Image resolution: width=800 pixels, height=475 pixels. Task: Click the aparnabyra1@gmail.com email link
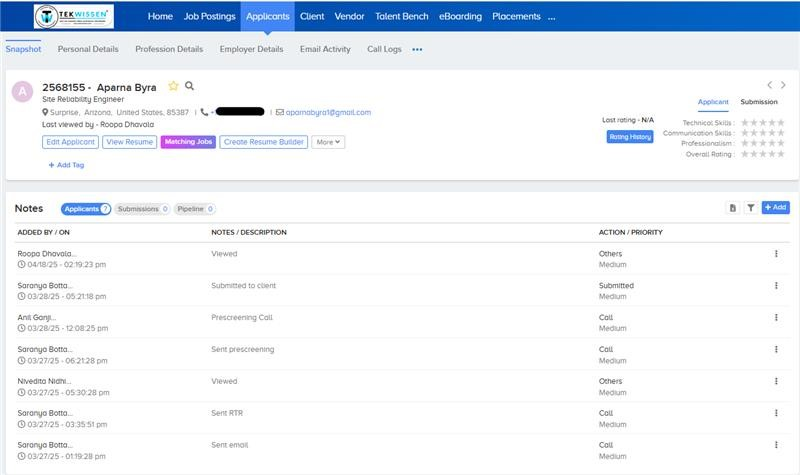tap(328, 112)
